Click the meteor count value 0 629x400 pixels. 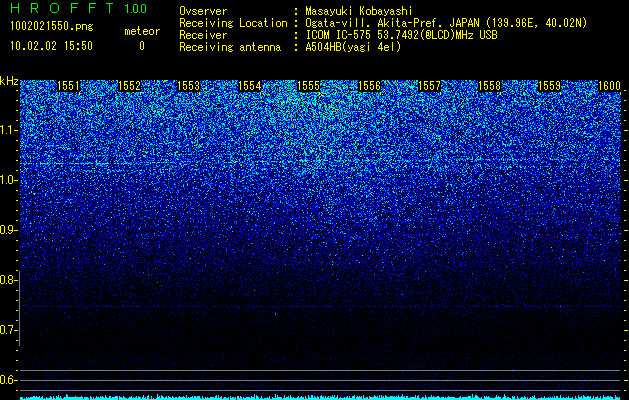click(142, 46)
